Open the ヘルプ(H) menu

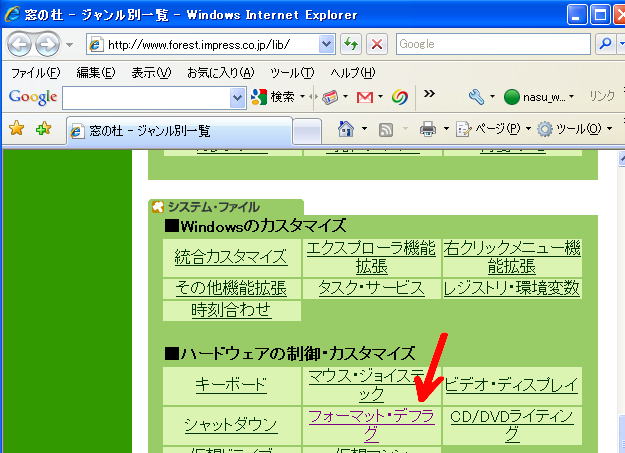coord(353,73)
